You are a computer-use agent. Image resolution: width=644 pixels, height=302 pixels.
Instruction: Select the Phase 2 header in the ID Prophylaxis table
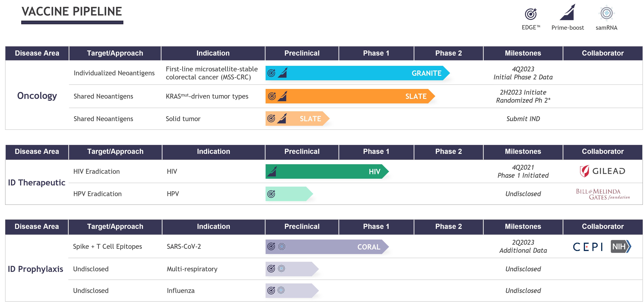pyautogui.click(x=449, y=226)
